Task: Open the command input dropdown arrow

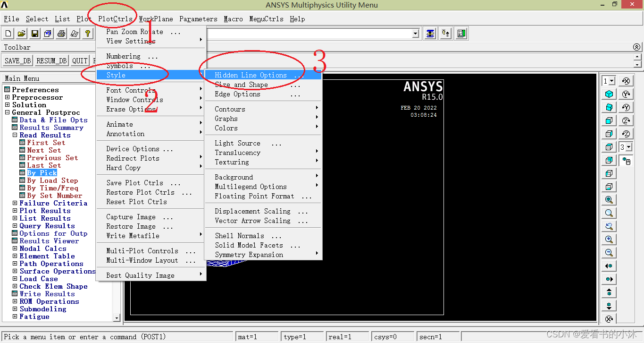Action: [x=415, y=34]
